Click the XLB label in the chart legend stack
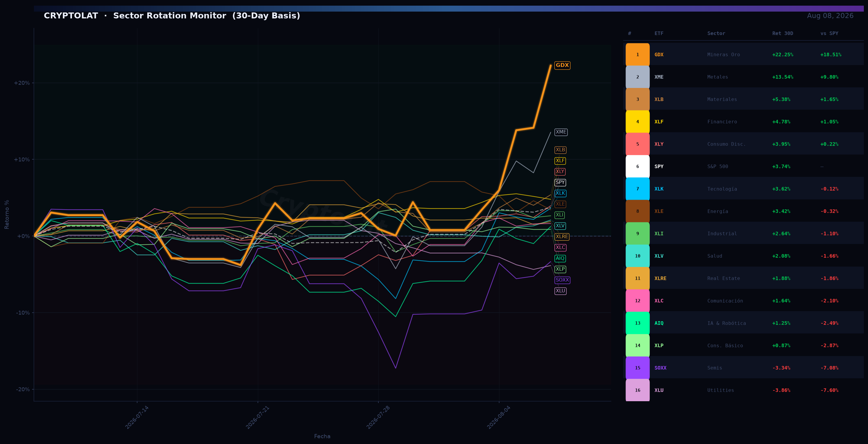The height and width of the screenshot is (444, 868). 560,150
